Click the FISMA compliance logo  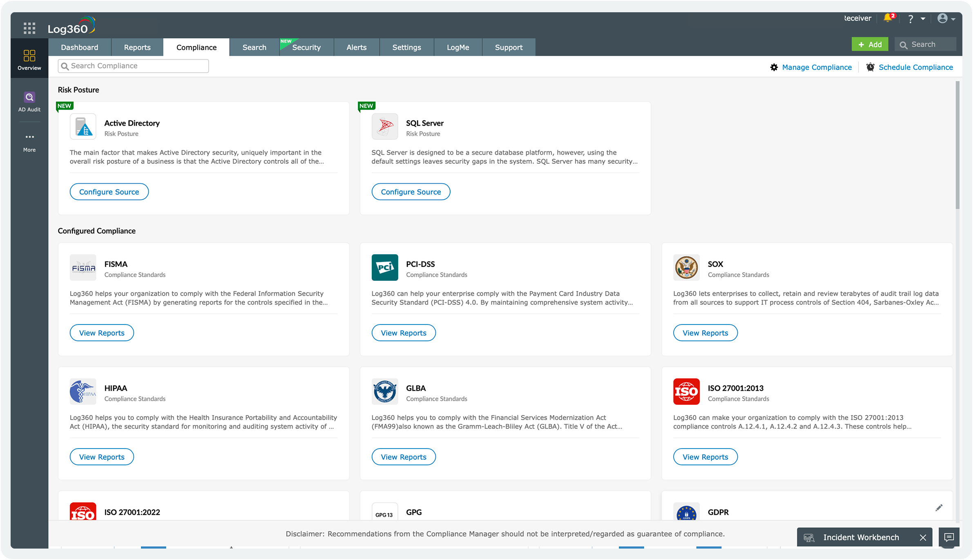pyautogui.click(x=83, y=268)
